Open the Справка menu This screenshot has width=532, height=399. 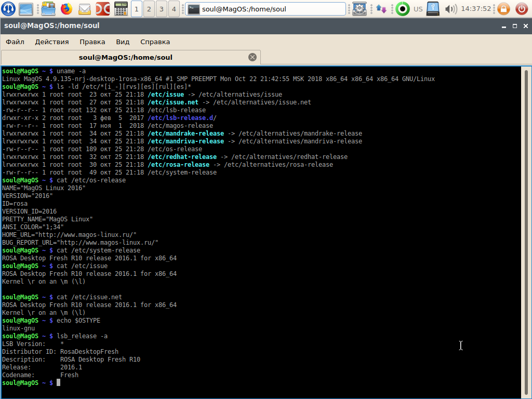(x=155, y=42)
